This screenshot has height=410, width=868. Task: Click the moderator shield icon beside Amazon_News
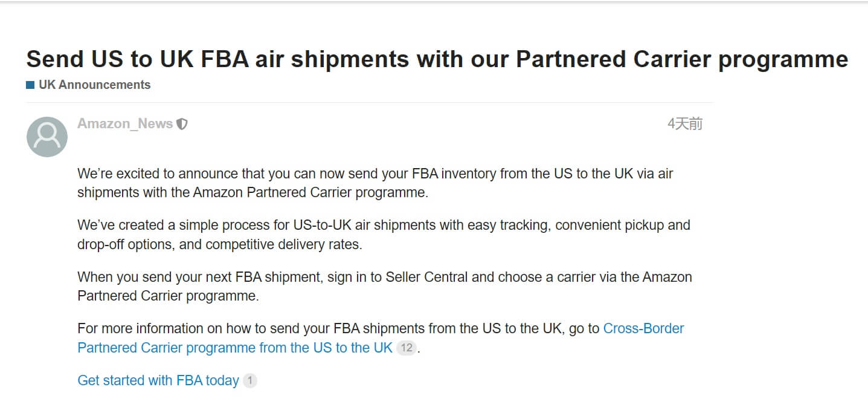point(182,124)
